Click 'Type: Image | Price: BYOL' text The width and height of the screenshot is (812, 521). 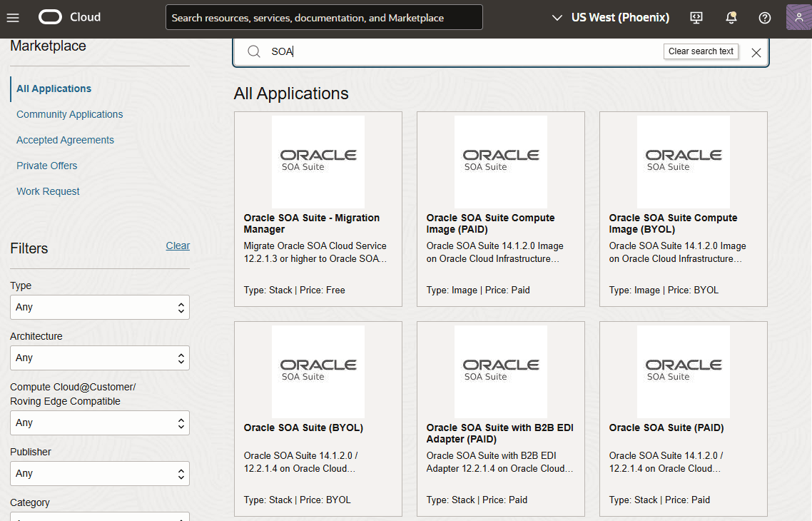tap(664, 290)
